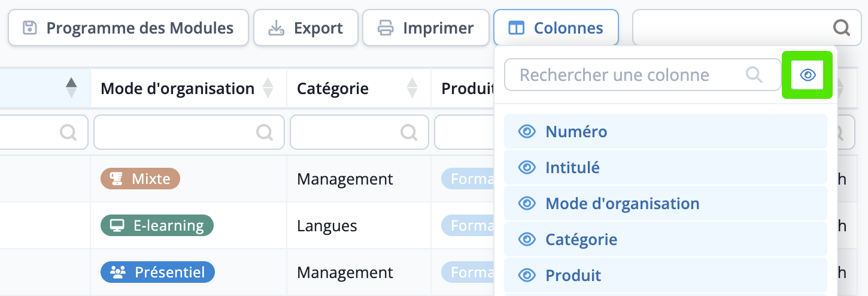868x296 pixels.
Task: Toggle all columns visibility with the eye button
Action: tap(808, 75)
